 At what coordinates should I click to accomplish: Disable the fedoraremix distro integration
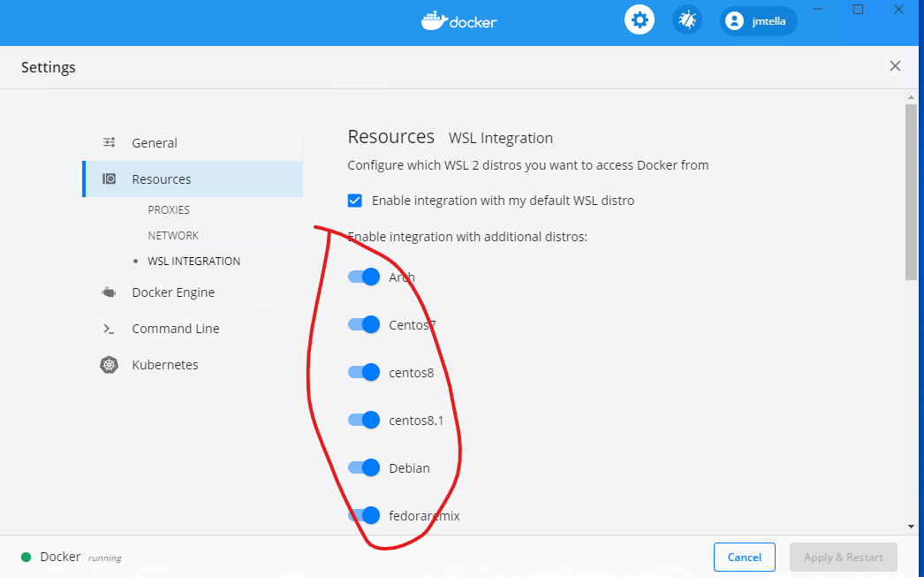pyautogui.click(x=364, y=515)
